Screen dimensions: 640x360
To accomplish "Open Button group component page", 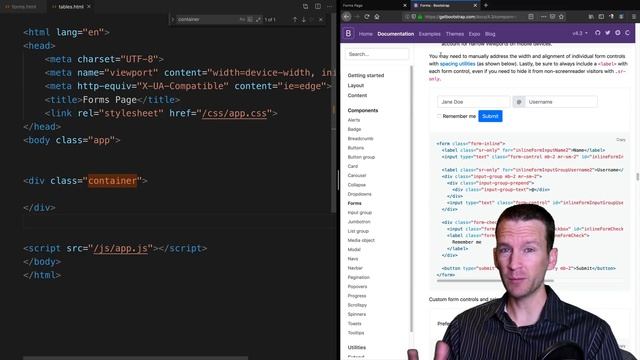I will [x=361, y=157].
